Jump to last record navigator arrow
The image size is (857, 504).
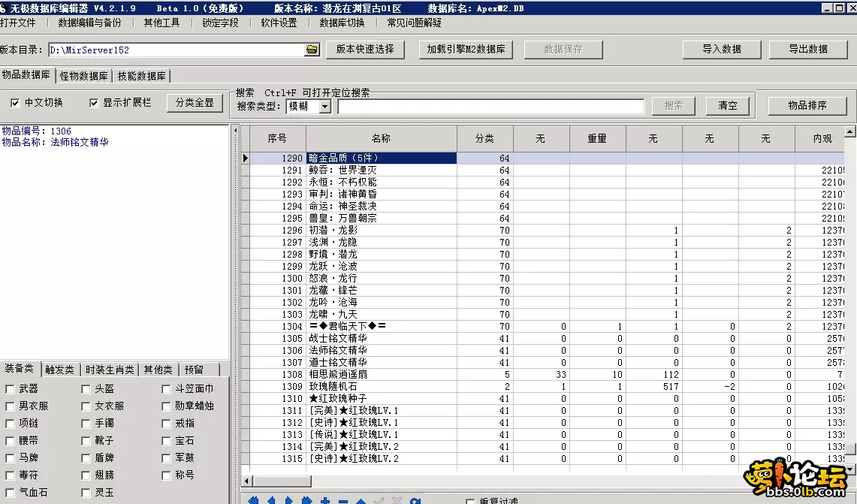click(306, 500)
